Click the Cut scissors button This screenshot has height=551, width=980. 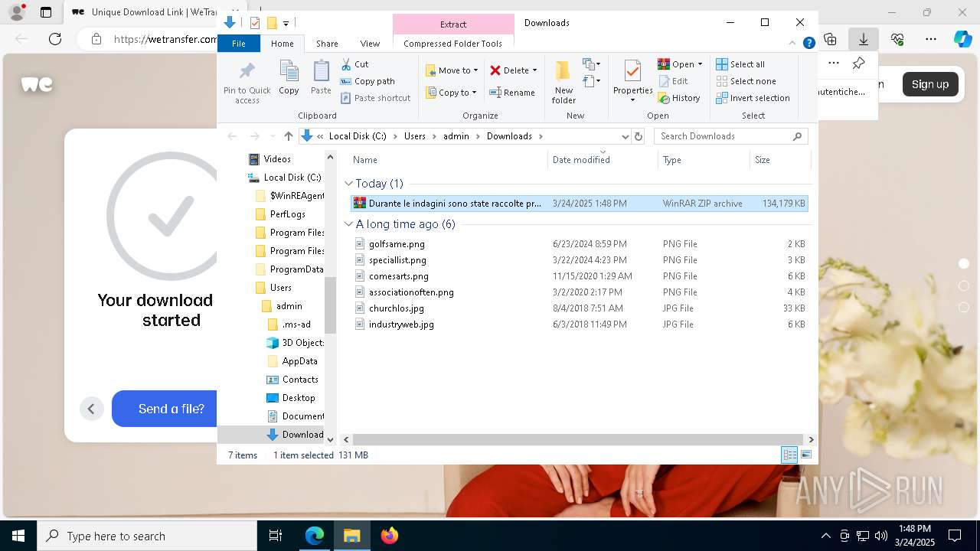click(x=354, y=64)
